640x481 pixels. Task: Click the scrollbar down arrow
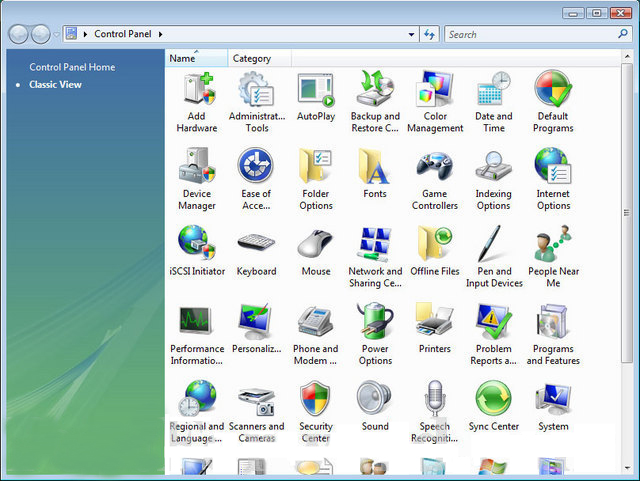click(x=627, y=468)
